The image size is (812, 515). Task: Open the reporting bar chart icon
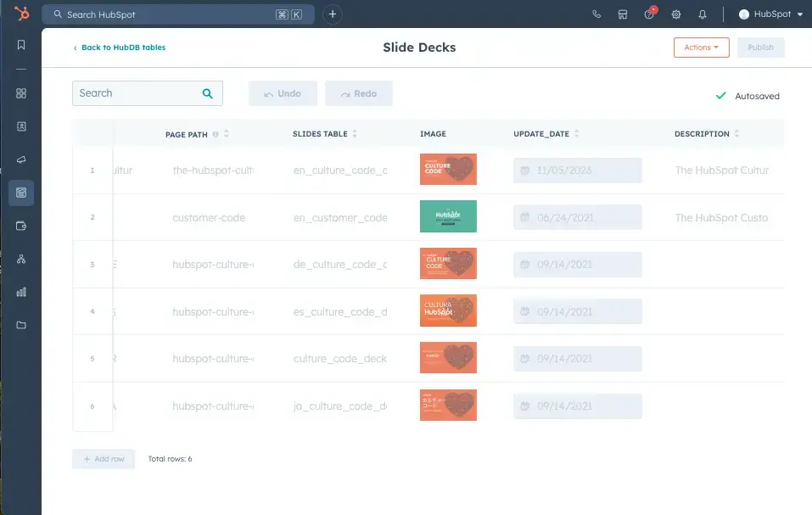21,292
